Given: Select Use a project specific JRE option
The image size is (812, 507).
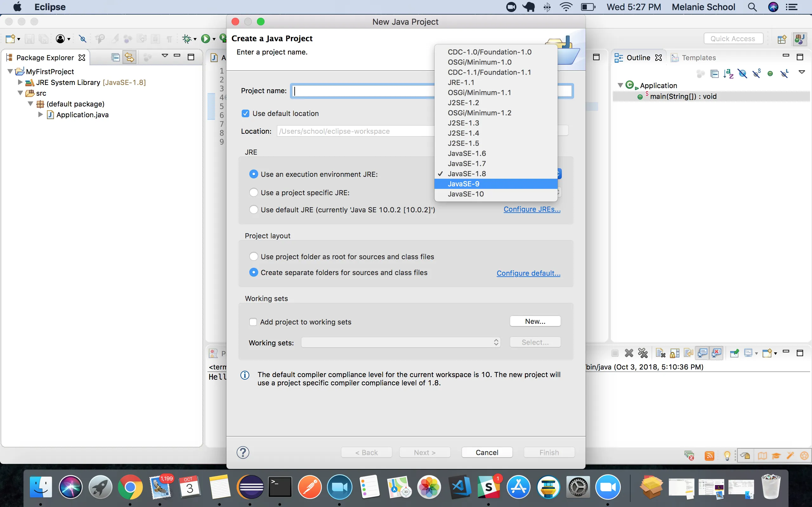Looking at the screenshot, I should [254, 192].
